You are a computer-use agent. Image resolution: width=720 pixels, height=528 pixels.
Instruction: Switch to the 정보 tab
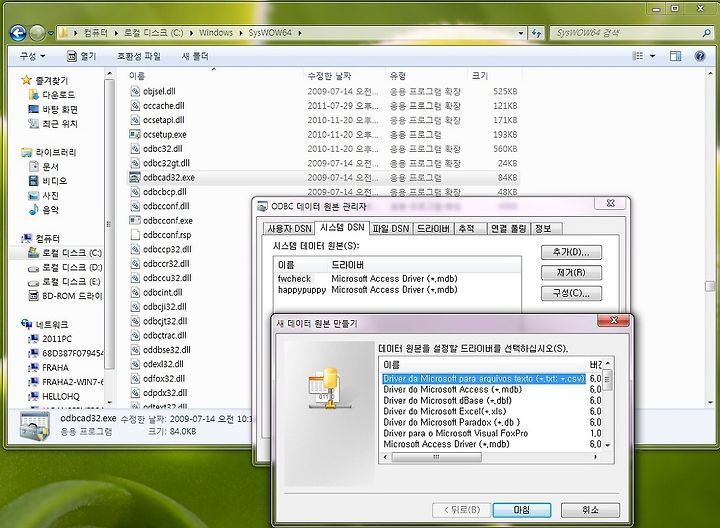tap(546, 229)
